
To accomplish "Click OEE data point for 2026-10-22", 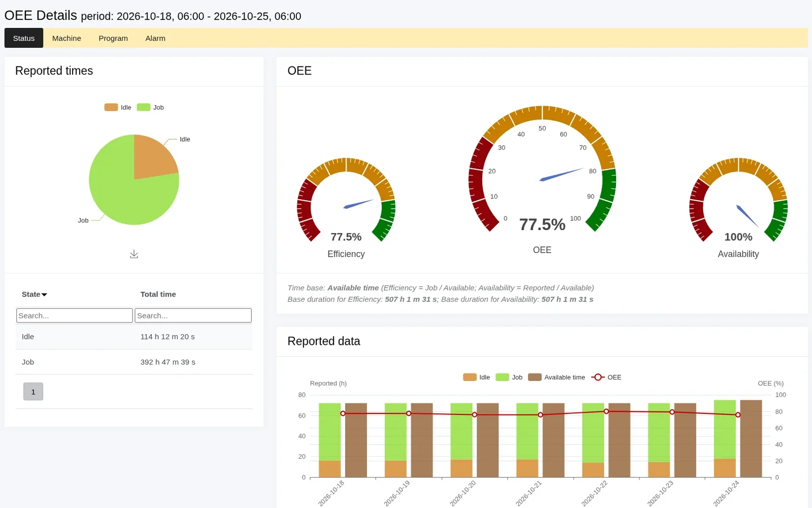I will click(606, 411).
